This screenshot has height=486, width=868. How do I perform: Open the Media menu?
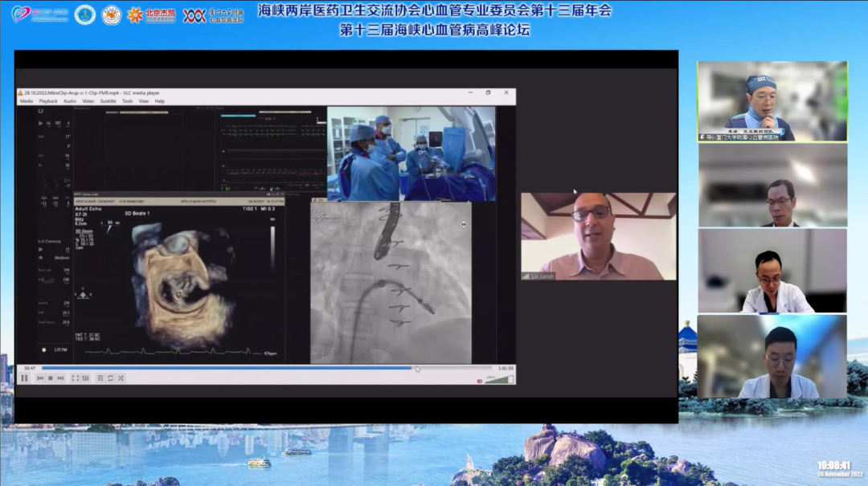pyautogui.click(x=27, y=101)
